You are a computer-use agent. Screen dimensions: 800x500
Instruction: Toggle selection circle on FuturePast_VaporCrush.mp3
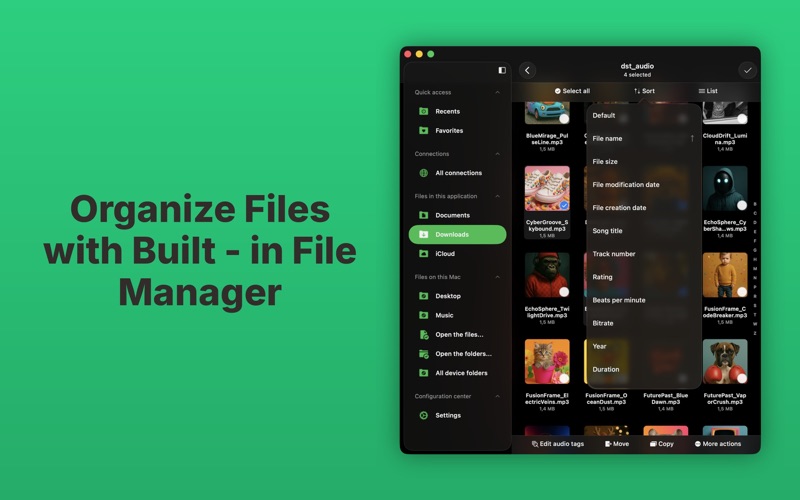click(742, 379)
